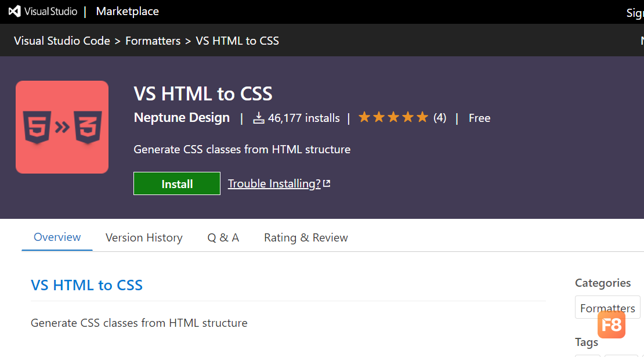
Task: Click the HTML5 to CSS3 extension logo
Action: [x=62, y=127]
